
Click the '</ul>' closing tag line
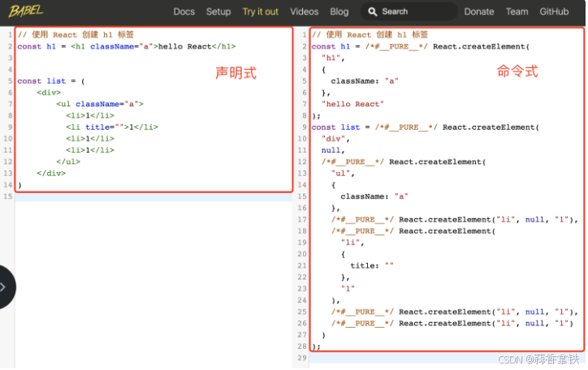pyautogui.click(x=68, y=161)
